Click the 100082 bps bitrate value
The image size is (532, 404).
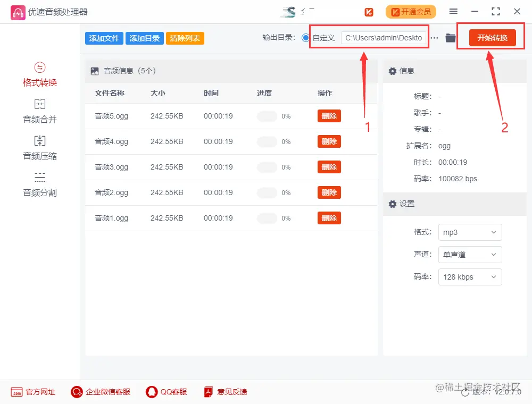tap(458, 179)
